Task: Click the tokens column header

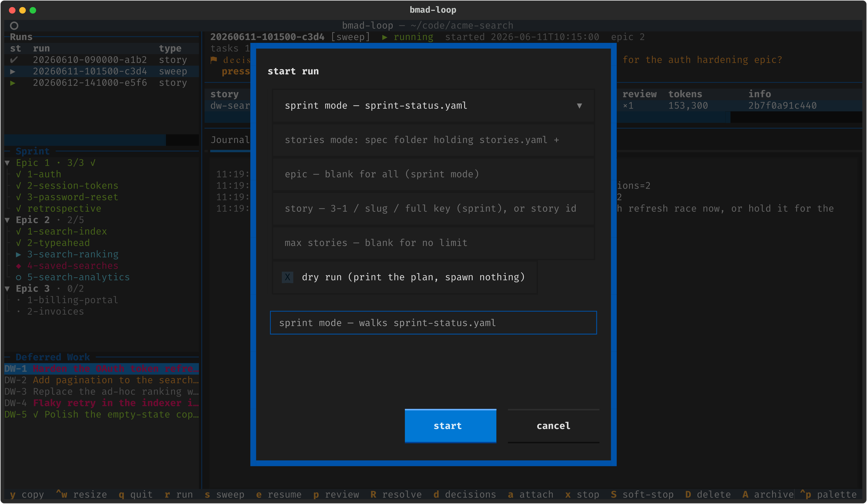Action: click(x=685, y=94)
